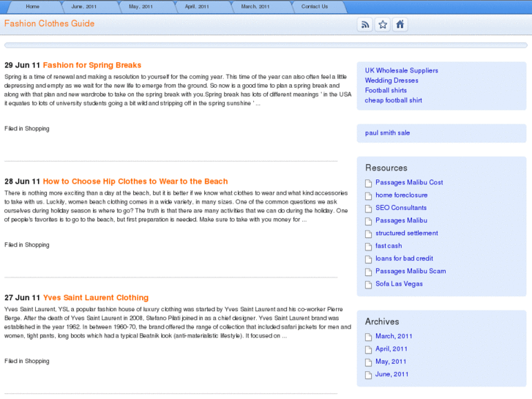The image size is (532, 399).
Task: Open the RSS feed icon
Action: (x=365, y=24)
